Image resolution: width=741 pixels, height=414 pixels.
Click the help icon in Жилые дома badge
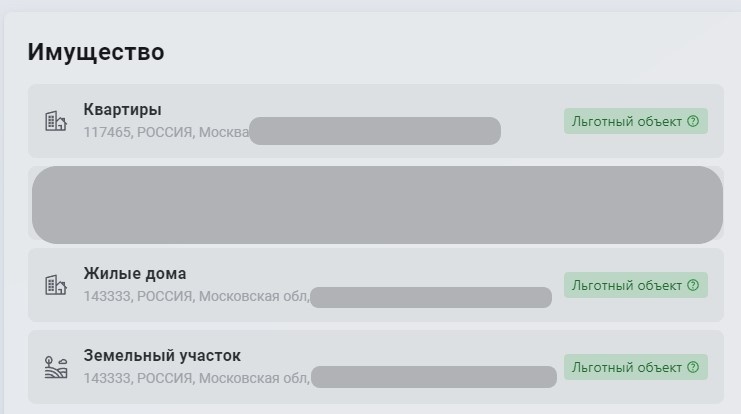pos(693,285)
